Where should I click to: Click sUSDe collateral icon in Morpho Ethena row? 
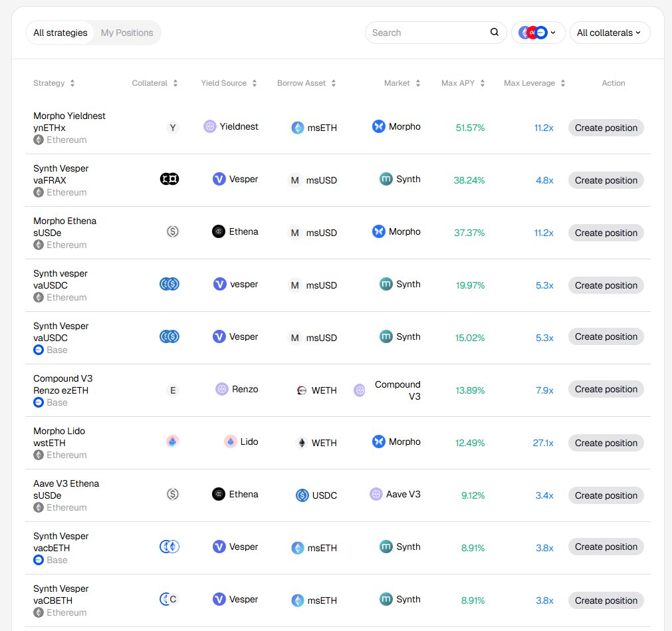[173, 231]
